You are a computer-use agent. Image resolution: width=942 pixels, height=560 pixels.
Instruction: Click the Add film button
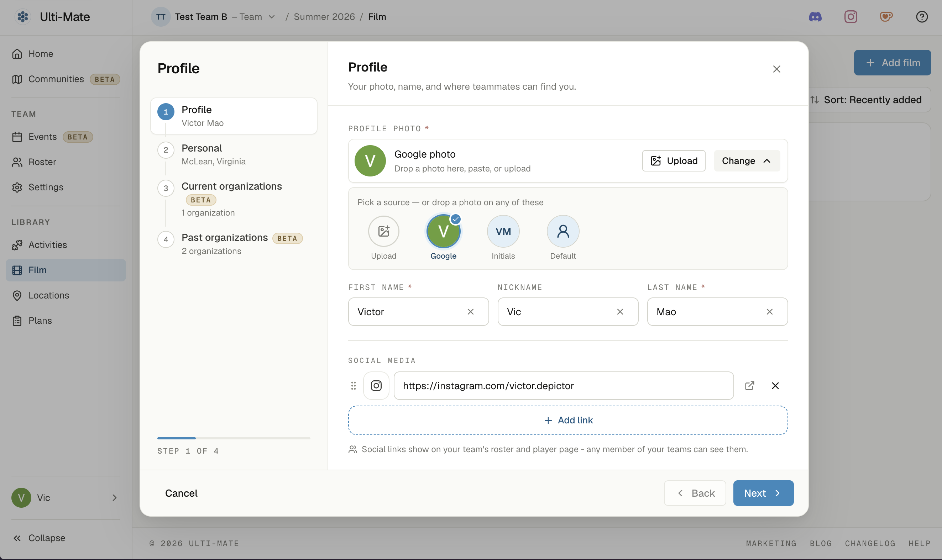pos(893,63)
